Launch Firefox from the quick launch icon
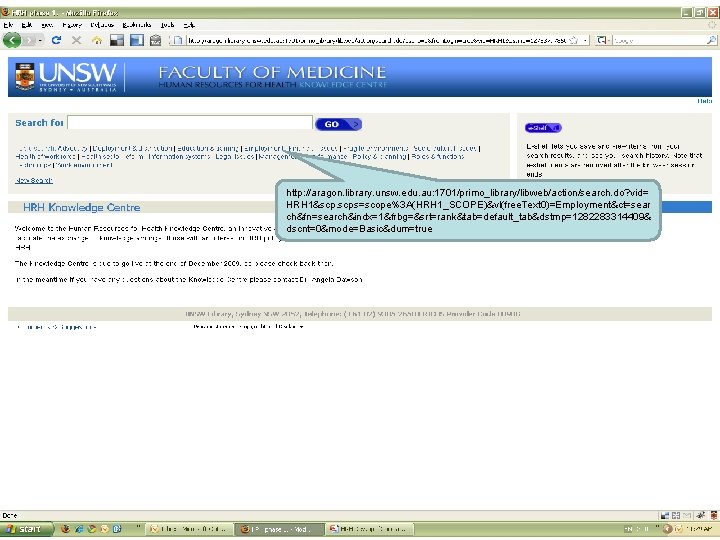 coord(66,529)
